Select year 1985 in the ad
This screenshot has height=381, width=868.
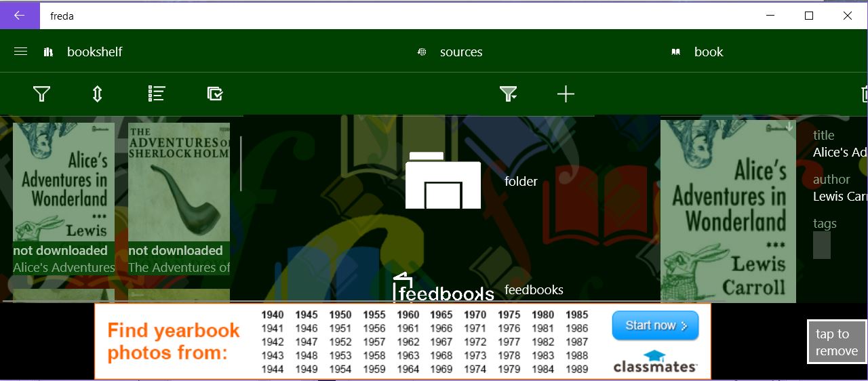click(577, 315)
